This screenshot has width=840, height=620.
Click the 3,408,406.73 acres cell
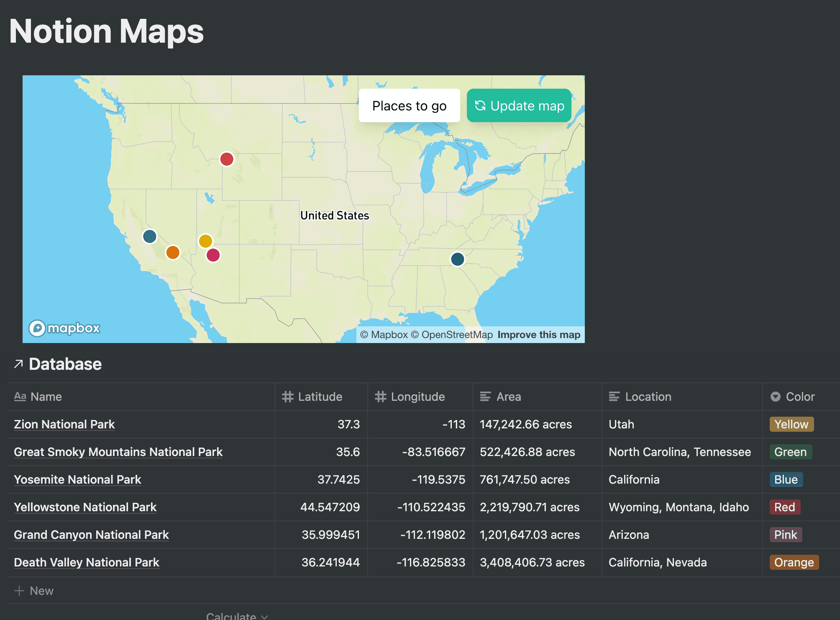[538, 562]
